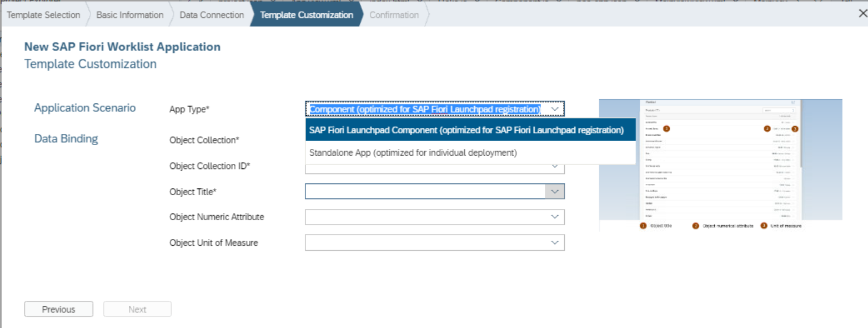Go to the Template Selection step
The height and width of the screenshot is (328, 868).
point(43,15)
